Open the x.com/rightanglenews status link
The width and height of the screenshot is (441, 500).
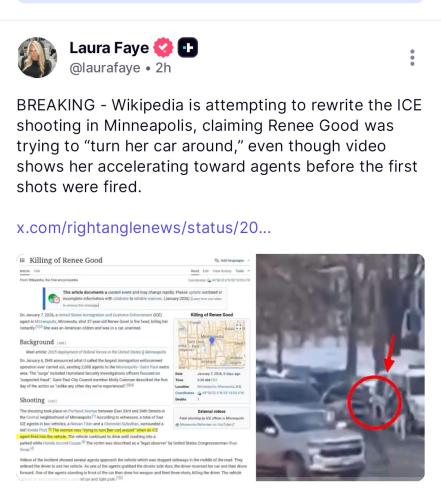coord(144,228)
